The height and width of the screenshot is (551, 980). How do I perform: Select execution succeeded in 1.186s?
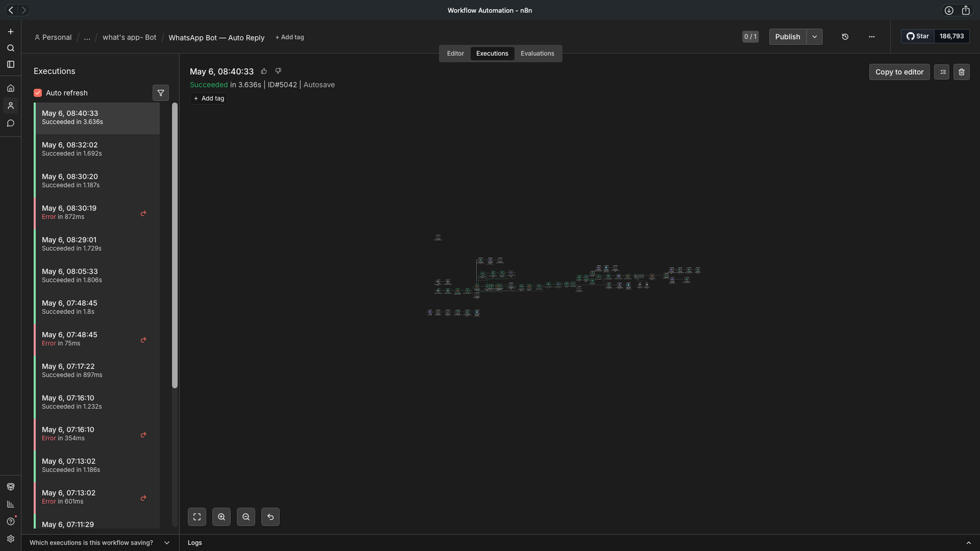97,466
